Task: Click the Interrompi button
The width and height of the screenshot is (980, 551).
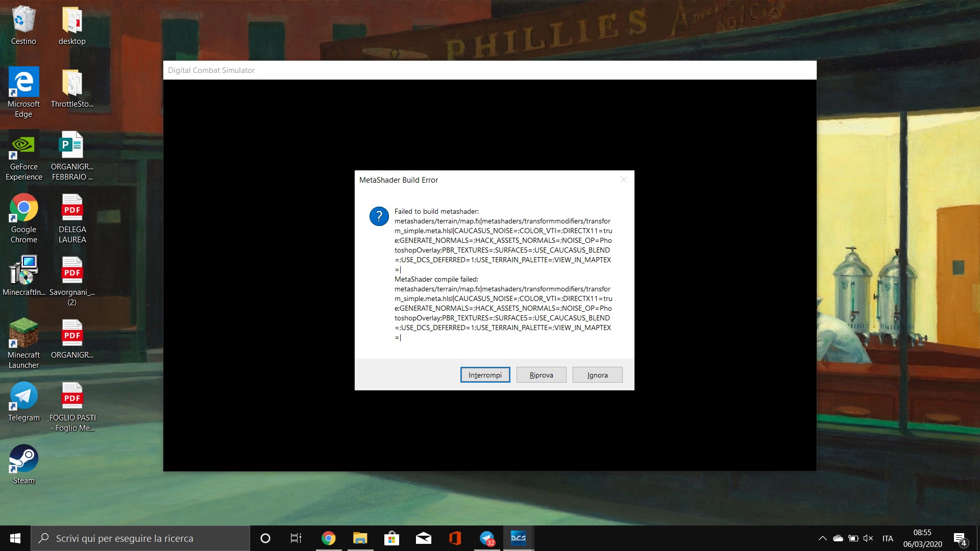Action: pyautogui.click(x=485, y=375)
